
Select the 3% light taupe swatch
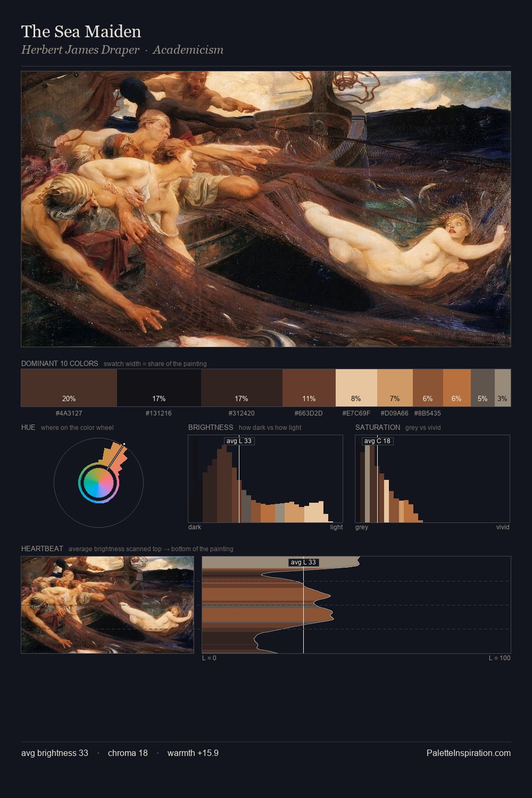coord(503,388)
